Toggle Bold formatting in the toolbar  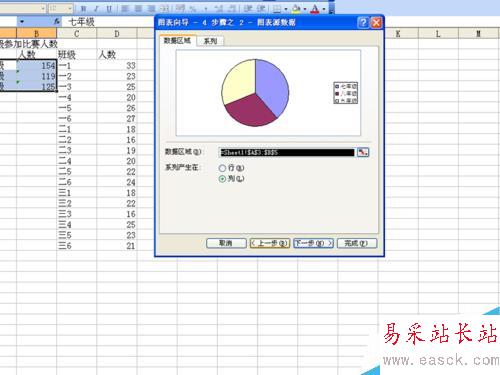pyautogui.click(x=83, y=8)
